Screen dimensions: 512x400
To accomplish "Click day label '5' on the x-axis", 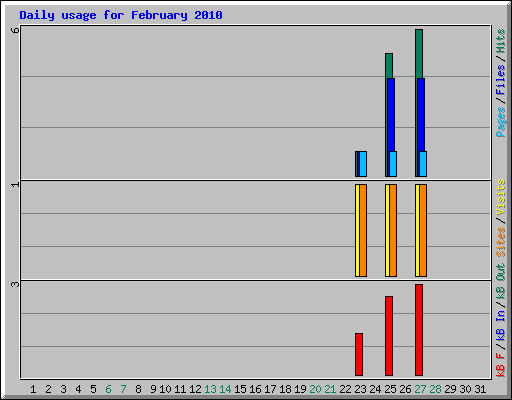I will point(93,389).
